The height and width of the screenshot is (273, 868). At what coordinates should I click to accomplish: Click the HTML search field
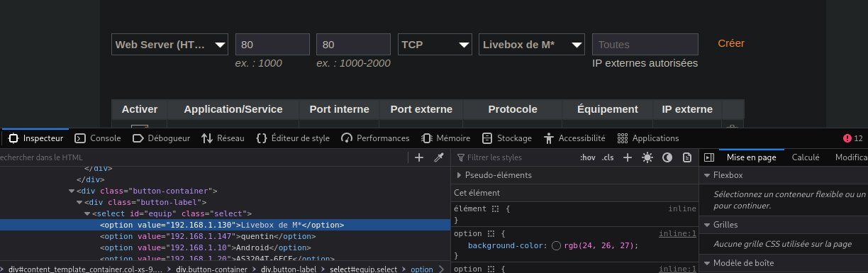coord(202,157)
